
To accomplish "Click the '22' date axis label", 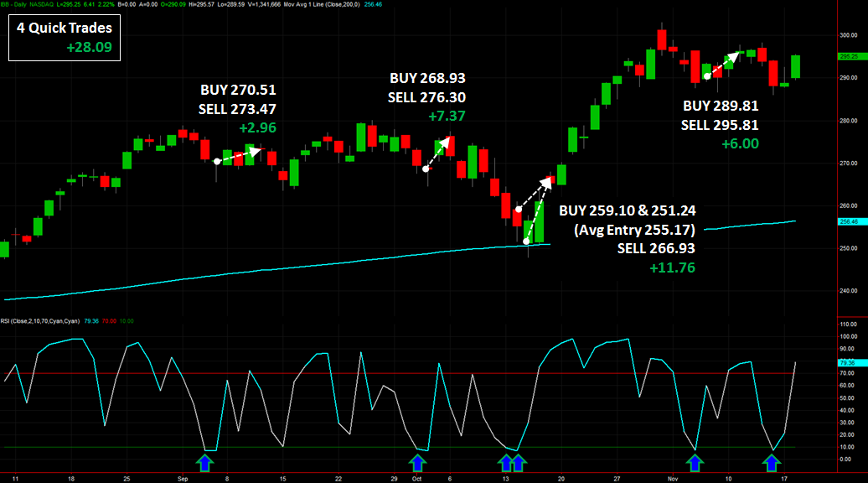I will tap(338, 479).
